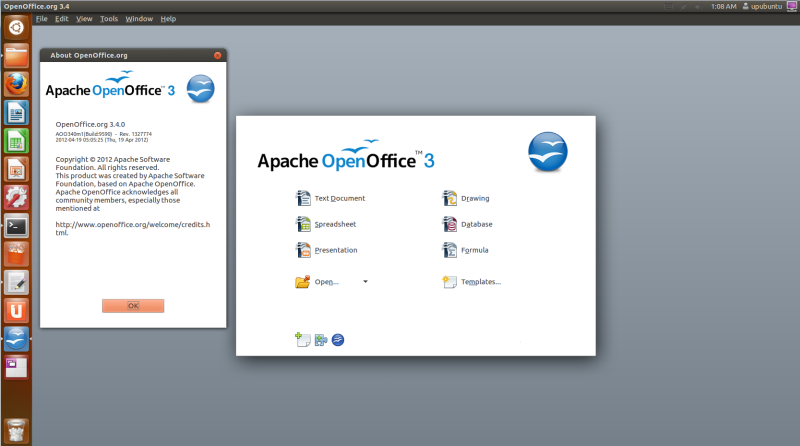Open Ubuntu One from the dock

(x=16, y=310)
